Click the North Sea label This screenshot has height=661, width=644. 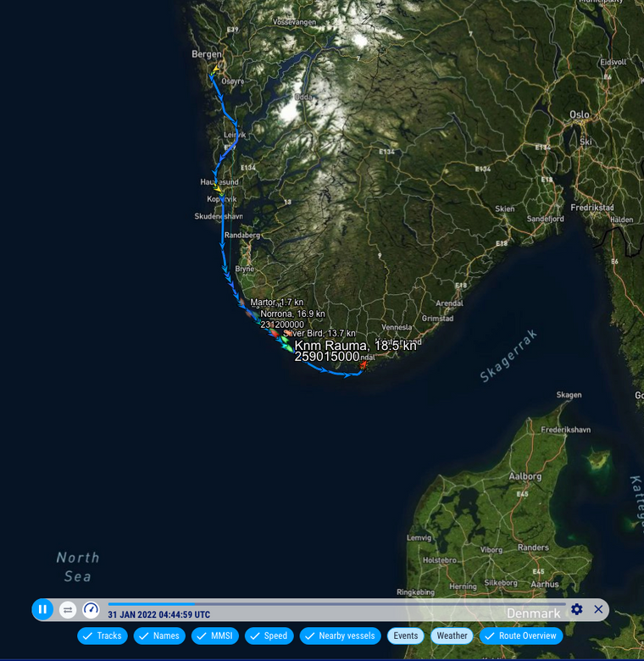coord(78,567)
